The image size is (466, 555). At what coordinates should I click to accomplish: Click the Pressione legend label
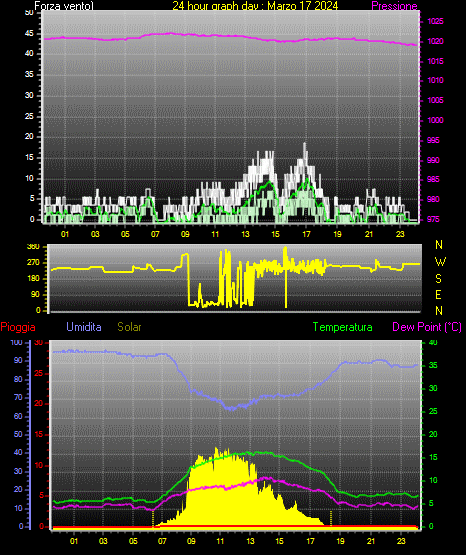394,6
